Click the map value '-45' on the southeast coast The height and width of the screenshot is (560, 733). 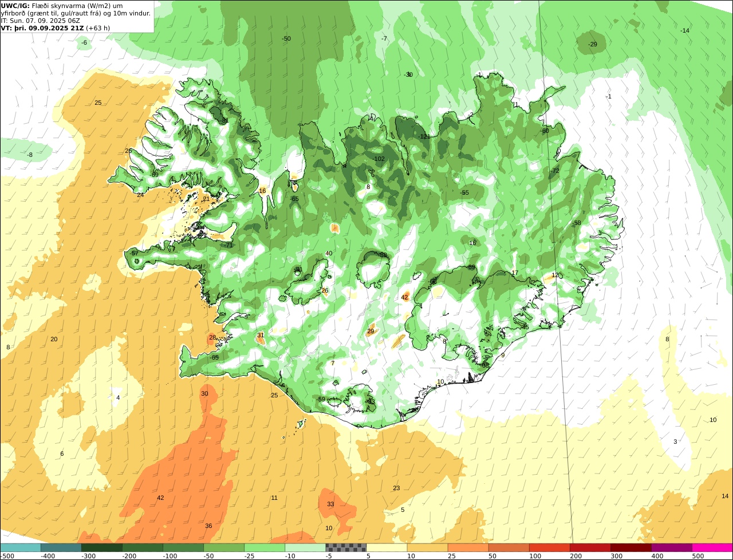click(x=525, y=326)
